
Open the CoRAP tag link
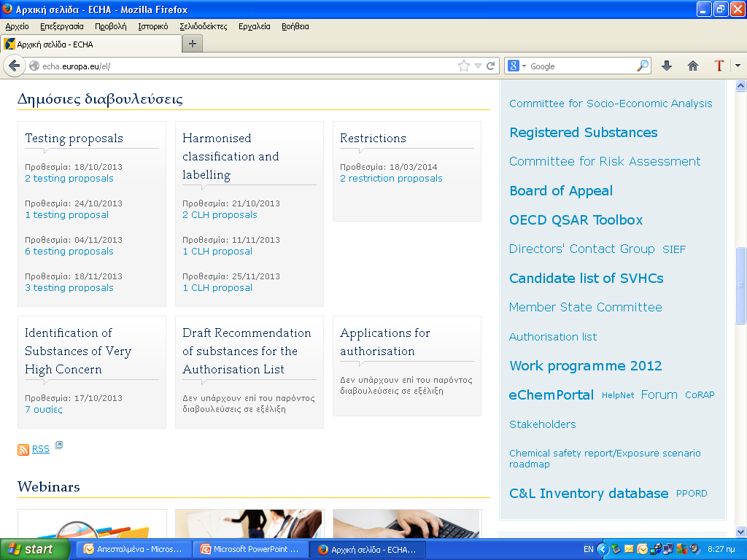coord(700,394)
